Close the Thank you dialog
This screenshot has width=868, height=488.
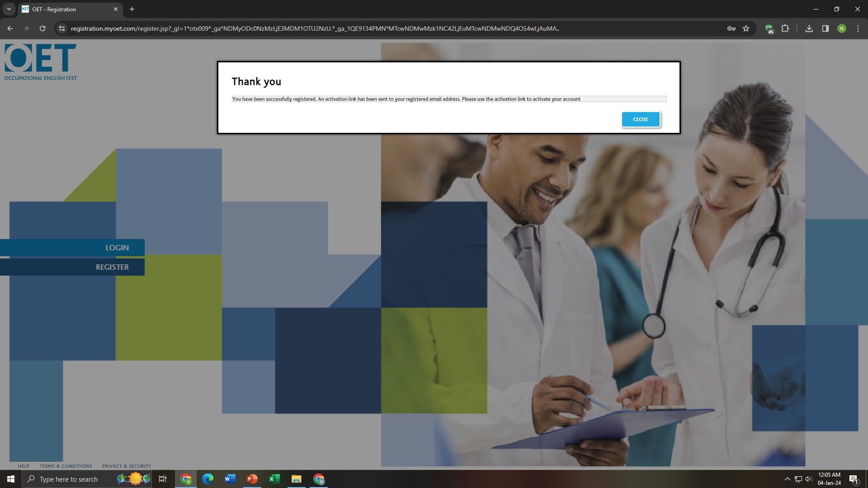click(641, 119)
